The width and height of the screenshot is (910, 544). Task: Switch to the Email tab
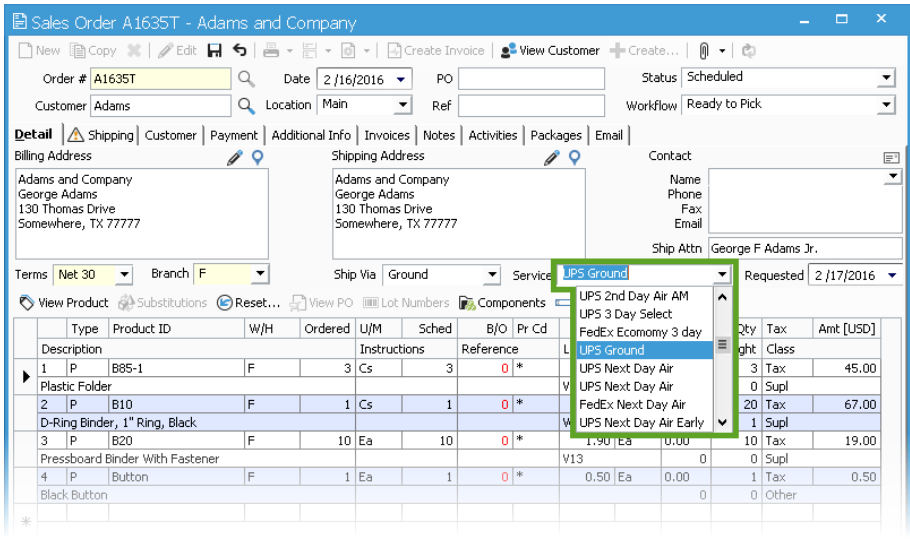point(609,135)
